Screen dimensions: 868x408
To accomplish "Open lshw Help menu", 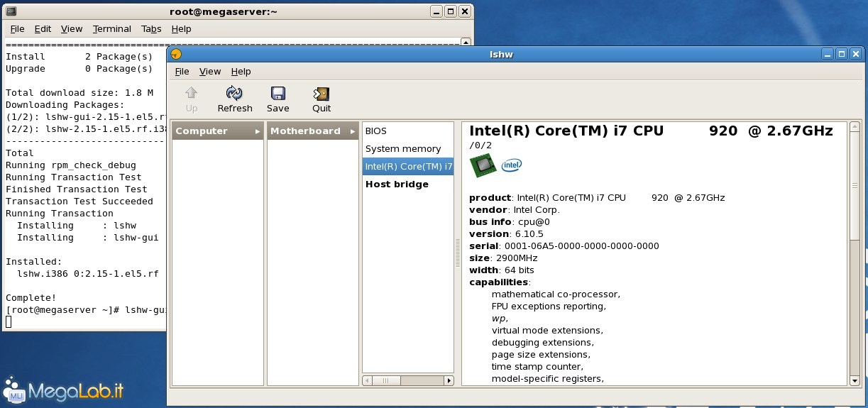I will (x=241, y=72).
